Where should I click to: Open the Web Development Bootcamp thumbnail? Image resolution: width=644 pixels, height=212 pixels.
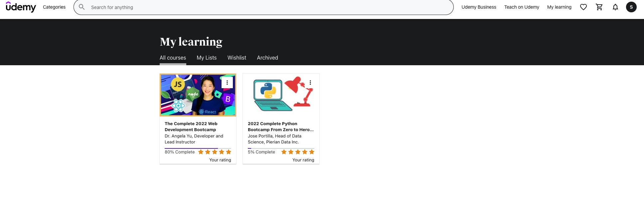[198, 95]
